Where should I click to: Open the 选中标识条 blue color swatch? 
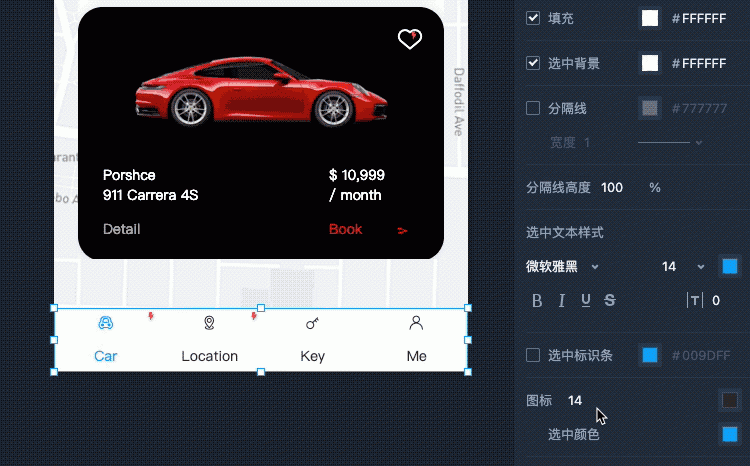coord(650,355)
